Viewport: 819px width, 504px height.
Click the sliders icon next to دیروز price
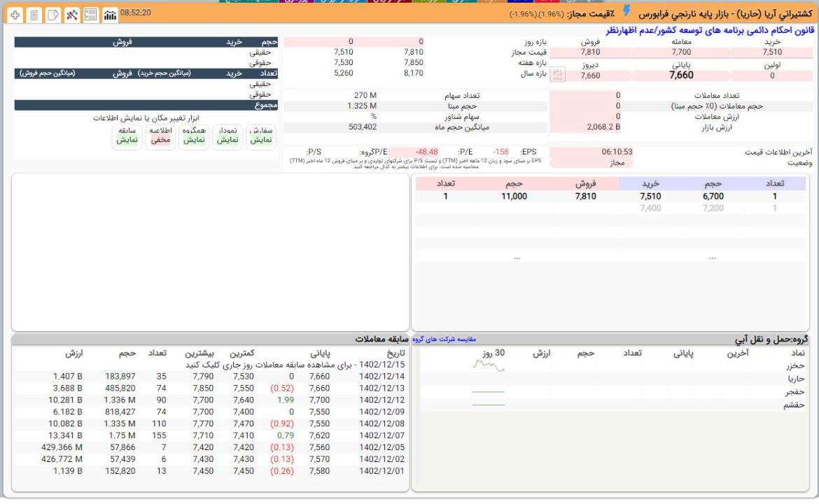558,75
